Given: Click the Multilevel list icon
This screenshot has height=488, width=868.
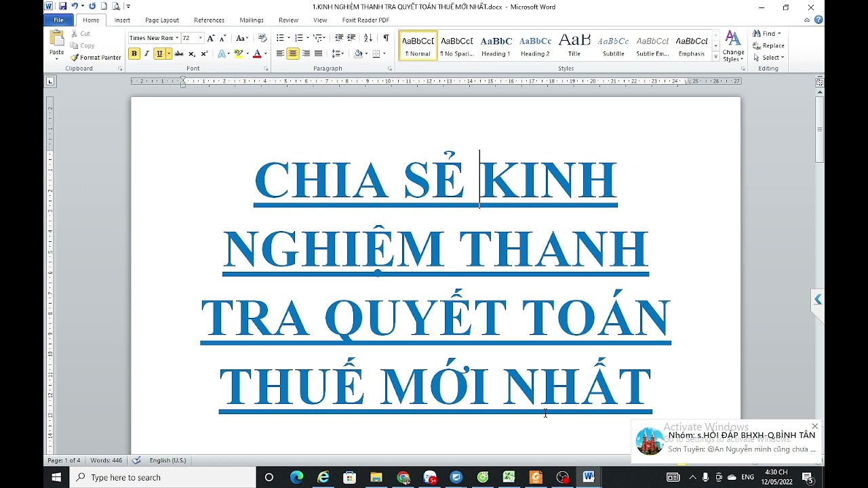Looking at the screenshot, I should point(318,38).
